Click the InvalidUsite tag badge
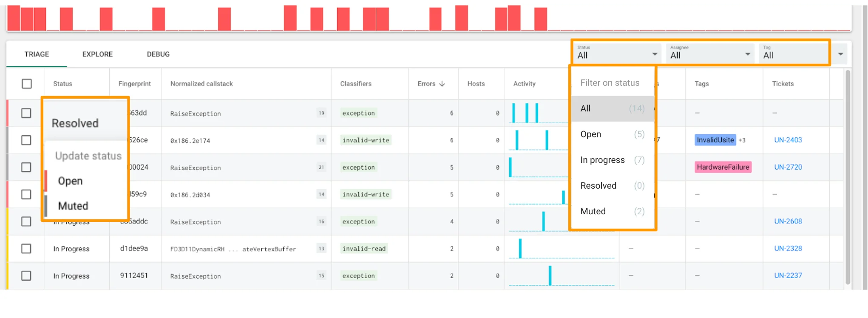Viewport: 868px width, 318px height. (715, 140)
